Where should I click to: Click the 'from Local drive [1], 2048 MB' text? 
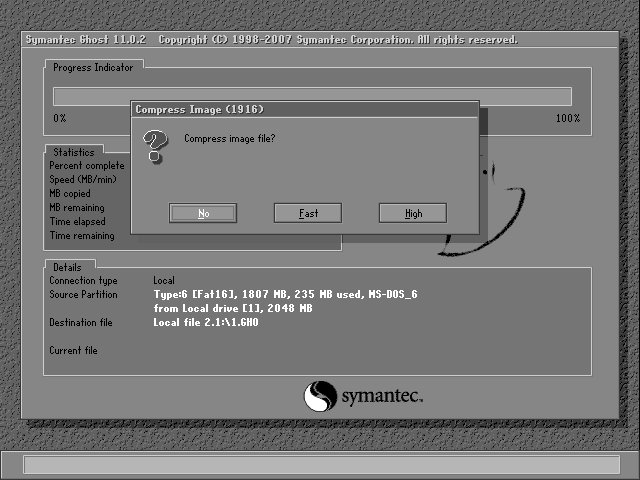233,308
